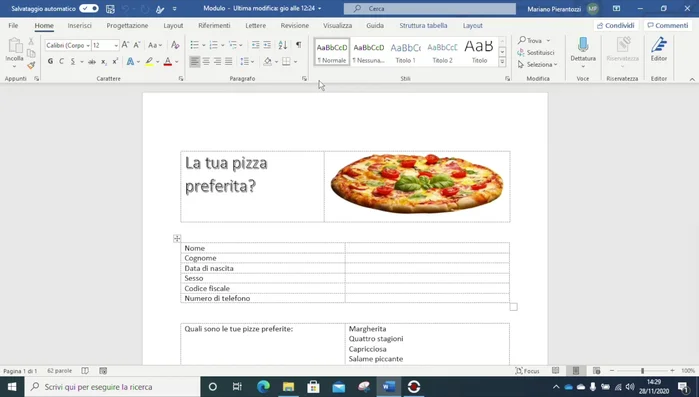Click the Dettatura microphone icon
699x397 pixels.
[583, 45]
